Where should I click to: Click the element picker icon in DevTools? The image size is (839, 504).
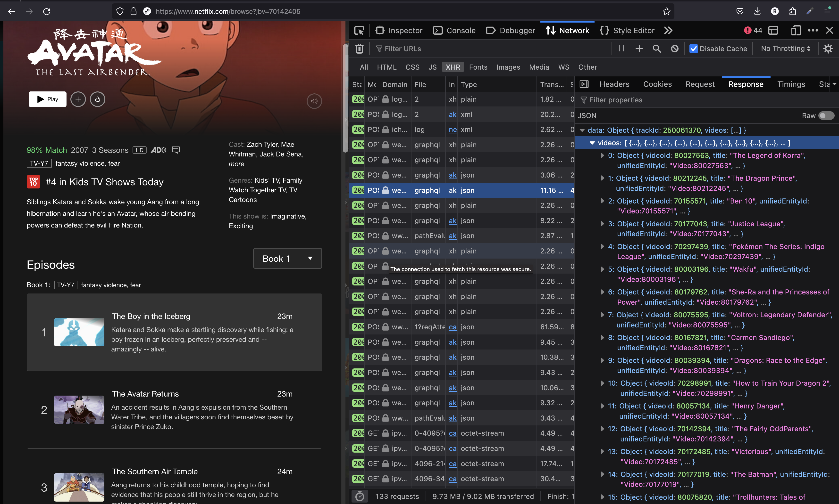click(359, 31)
